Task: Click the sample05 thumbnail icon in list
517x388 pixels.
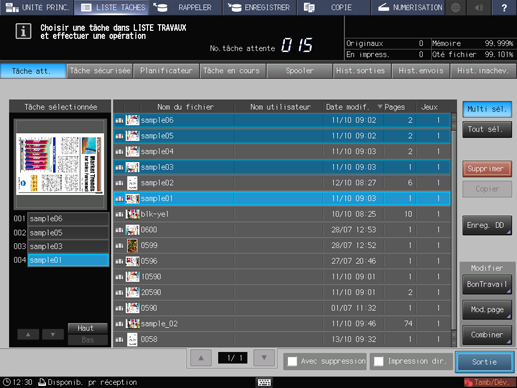Action: click(132, 136)
